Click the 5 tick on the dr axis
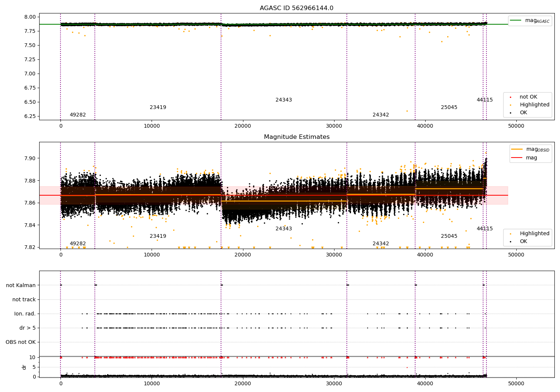The height and width of the screenshot is (392, 560). coord(34,367)
